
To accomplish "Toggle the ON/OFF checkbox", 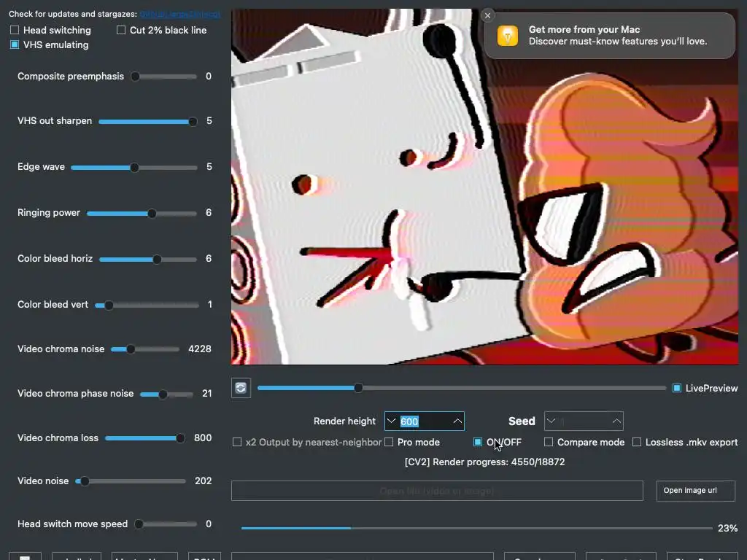I will 478,442.
